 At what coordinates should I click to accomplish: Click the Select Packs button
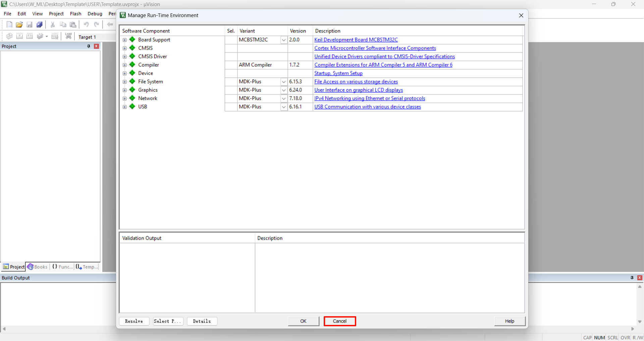tap(168, 321)
